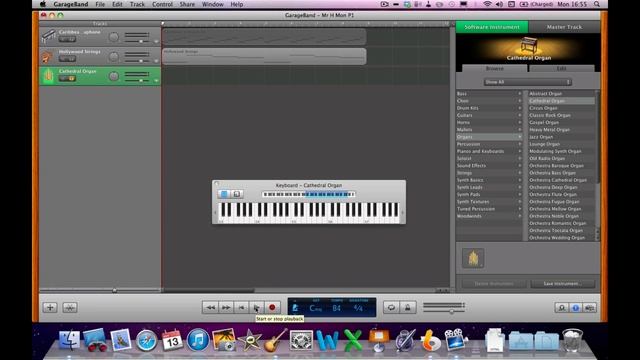Select the Cathedral Organ track icon
The image size is (640, 360).
48,76
